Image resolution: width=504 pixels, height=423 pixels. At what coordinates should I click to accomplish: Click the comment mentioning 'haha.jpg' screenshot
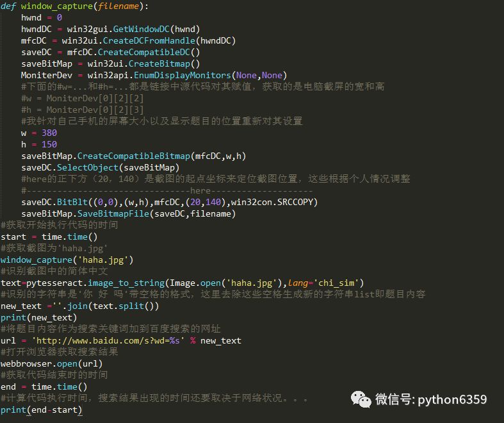pos(54,248)
